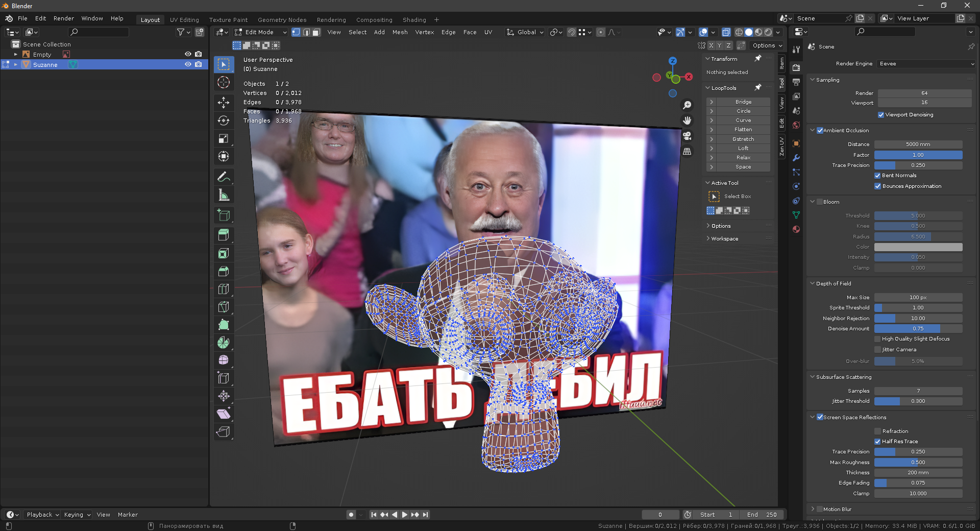Select the Inset Faces tool

[224, 253]
